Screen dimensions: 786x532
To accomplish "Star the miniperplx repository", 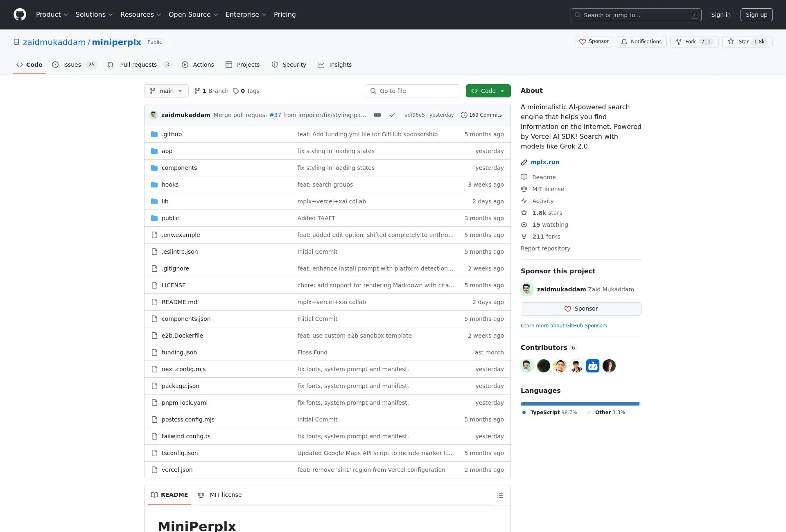I will pyautogui.click(x=747, y=42).
